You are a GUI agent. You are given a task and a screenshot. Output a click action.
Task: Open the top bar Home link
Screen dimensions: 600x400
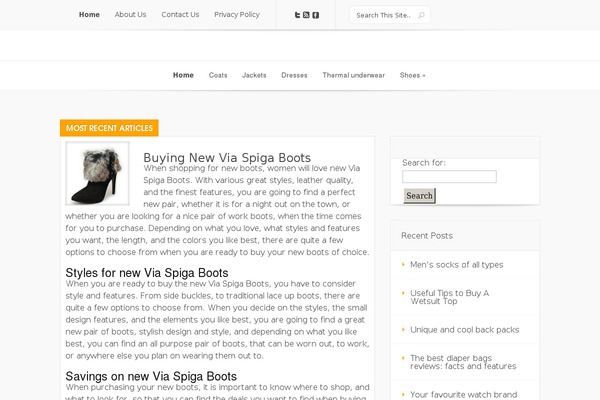[x=89, y=15]
